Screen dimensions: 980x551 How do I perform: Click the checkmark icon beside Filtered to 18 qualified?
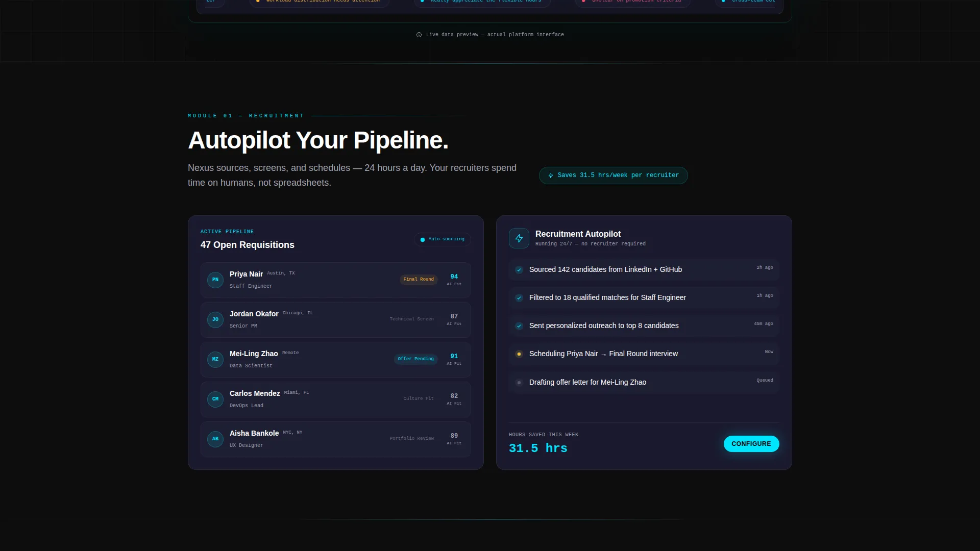[519, 298]
